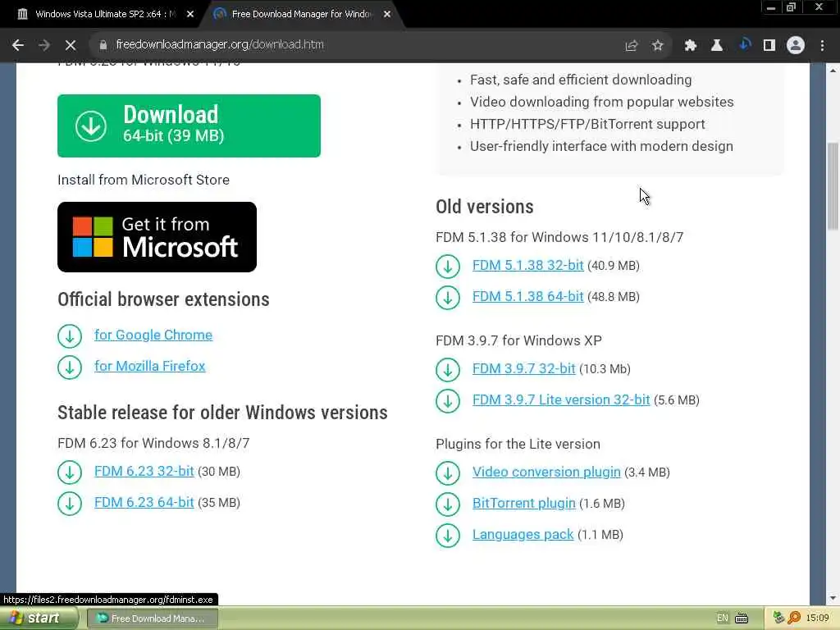
Task: Click the Old versions heading
Action: tap(485, 207)
